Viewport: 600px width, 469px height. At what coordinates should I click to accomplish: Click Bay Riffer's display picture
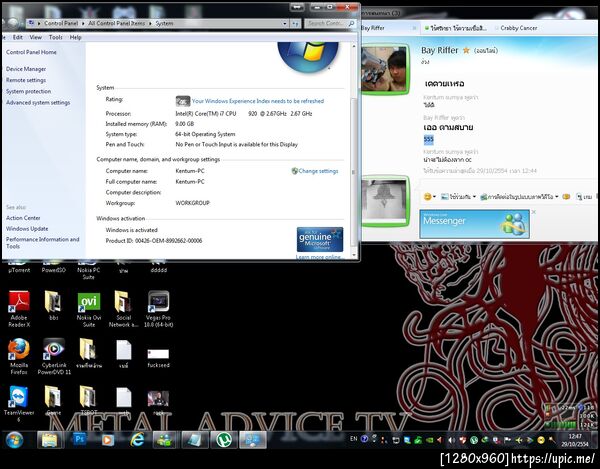(x=385, y=69)
